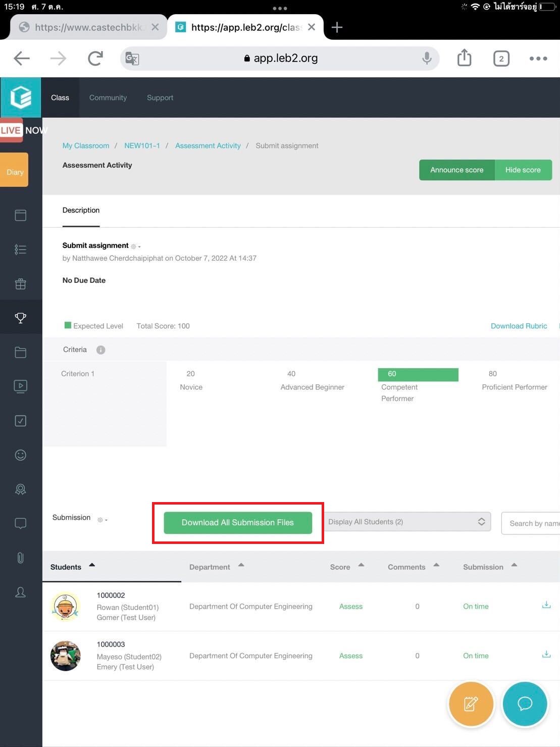Open the gift box sidebar icon
Viewport: 560px width, 747px height.
(21, 284)
